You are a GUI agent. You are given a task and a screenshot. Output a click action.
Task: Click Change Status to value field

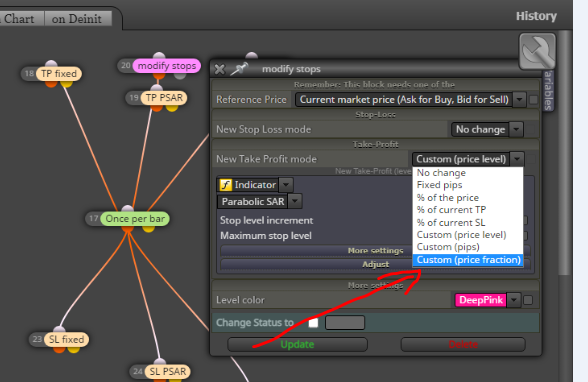[x=345, y=323]
